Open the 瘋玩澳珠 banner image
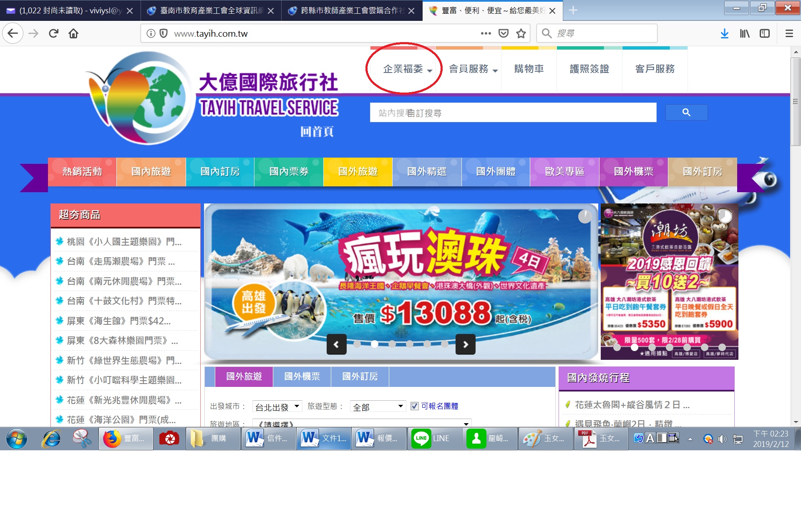 point(401,281)
